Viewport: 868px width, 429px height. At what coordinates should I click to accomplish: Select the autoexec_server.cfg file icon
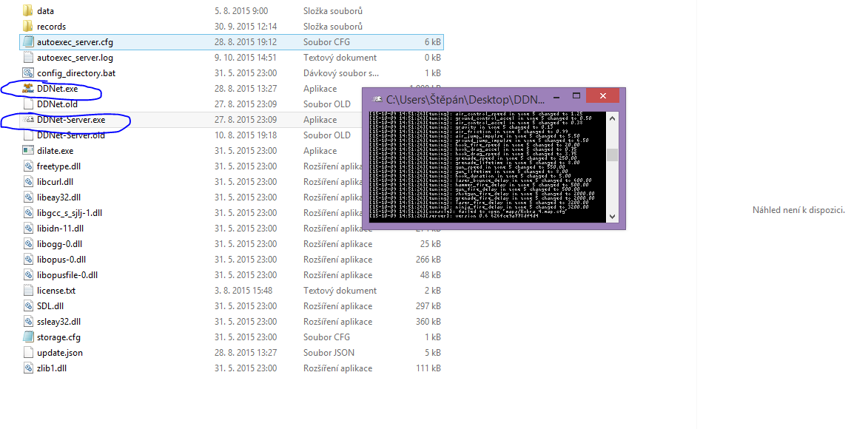pyautogui.click(x=28, y=42)
